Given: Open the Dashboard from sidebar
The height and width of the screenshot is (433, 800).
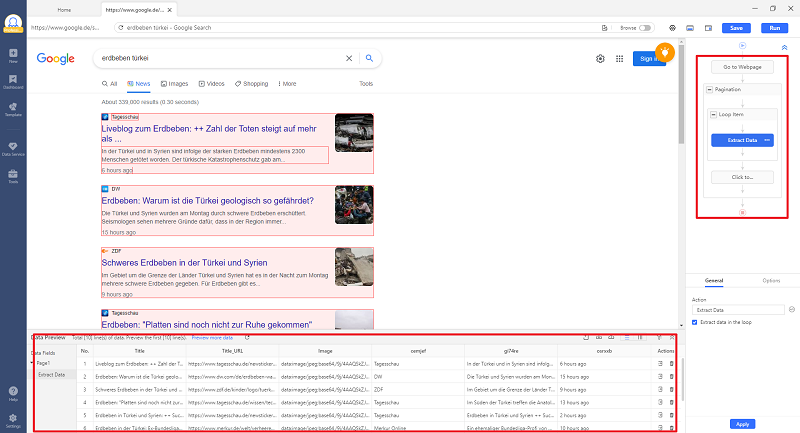Looking at the screenshot, I should coord(13,82).
